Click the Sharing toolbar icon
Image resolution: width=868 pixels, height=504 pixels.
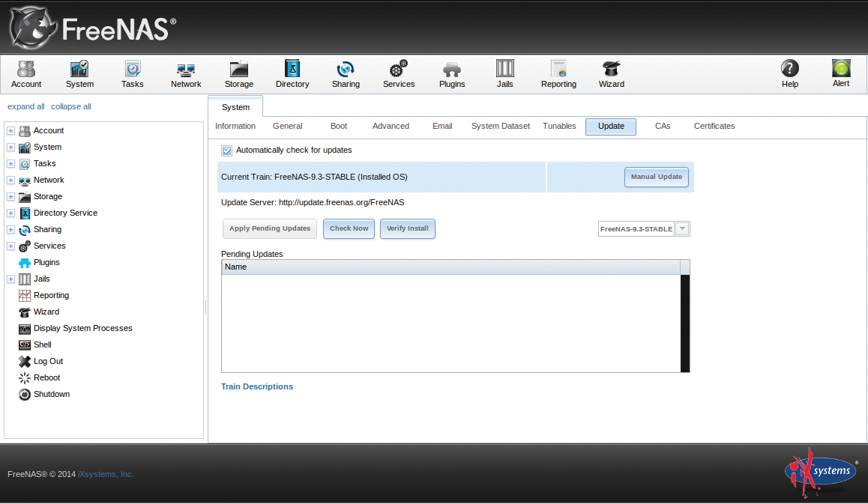346,74
